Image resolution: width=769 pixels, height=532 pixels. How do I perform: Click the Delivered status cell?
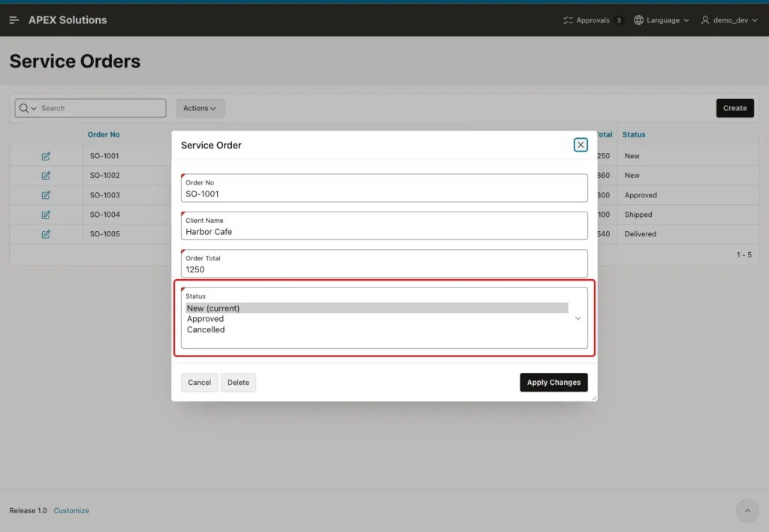640,234
